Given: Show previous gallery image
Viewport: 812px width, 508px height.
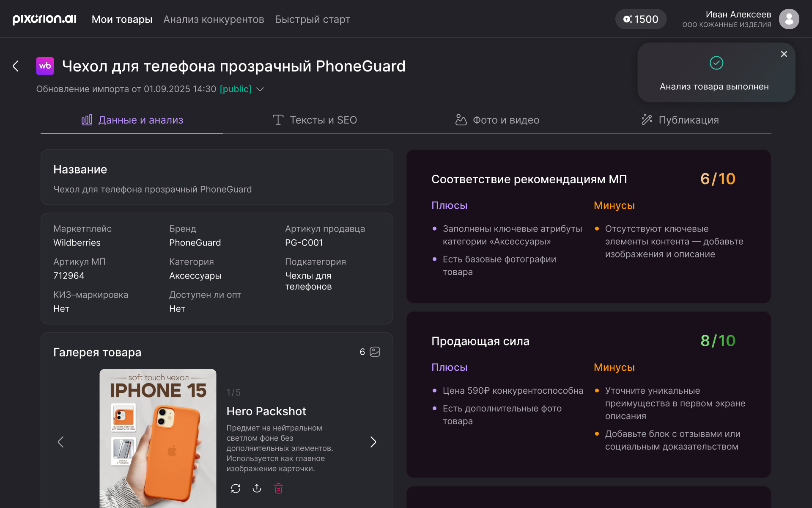Looking at the screenshot, I should click(61, 442).
